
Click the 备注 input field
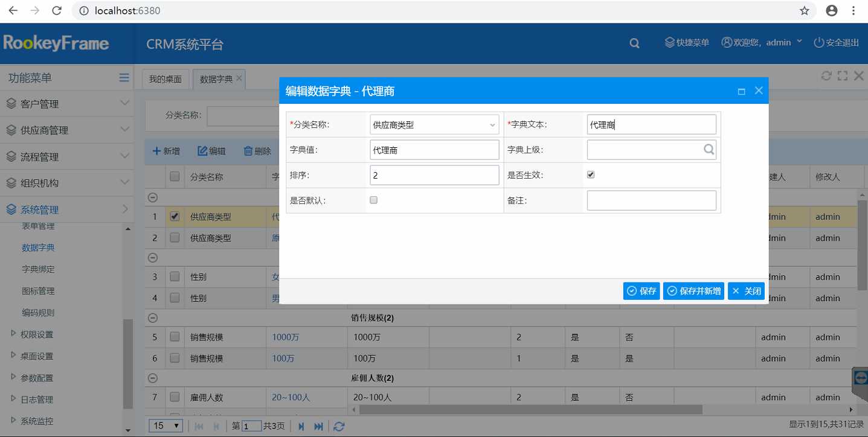pyautogui.click(x=651, y=200)
